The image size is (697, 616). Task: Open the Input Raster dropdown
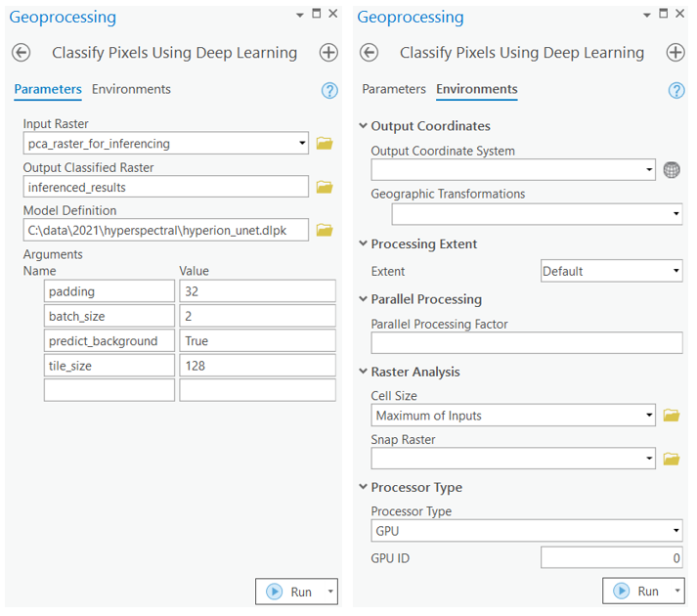(301, 144)
